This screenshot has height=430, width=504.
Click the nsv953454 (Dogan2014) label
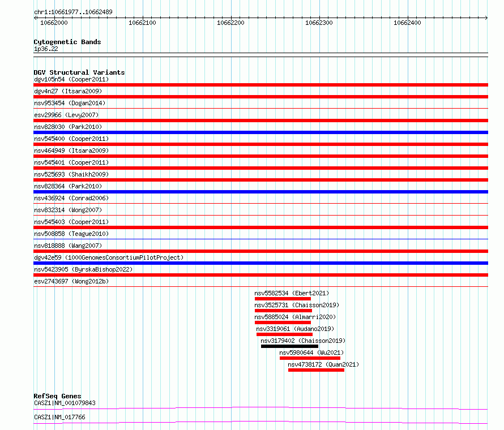70,103
